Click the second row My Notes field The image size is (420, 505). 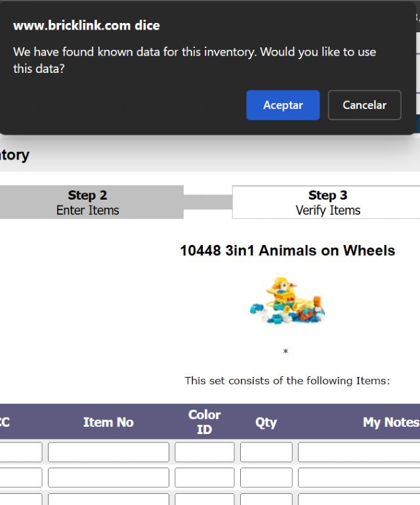pos(358,477)
